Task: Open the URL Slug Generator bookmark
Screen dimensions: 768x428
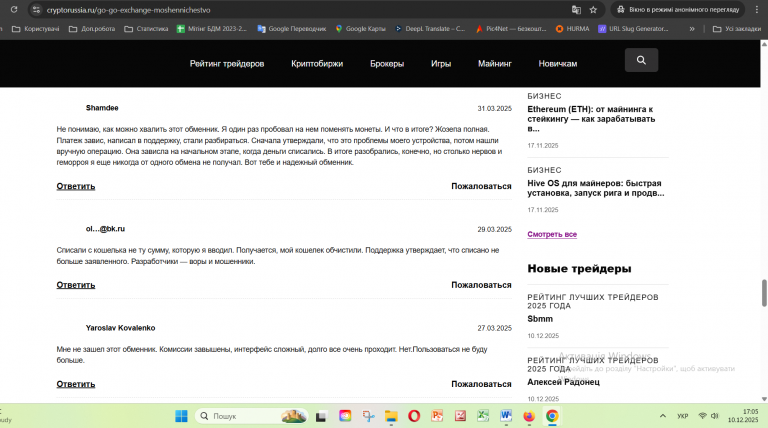Action: coord(633,29)
